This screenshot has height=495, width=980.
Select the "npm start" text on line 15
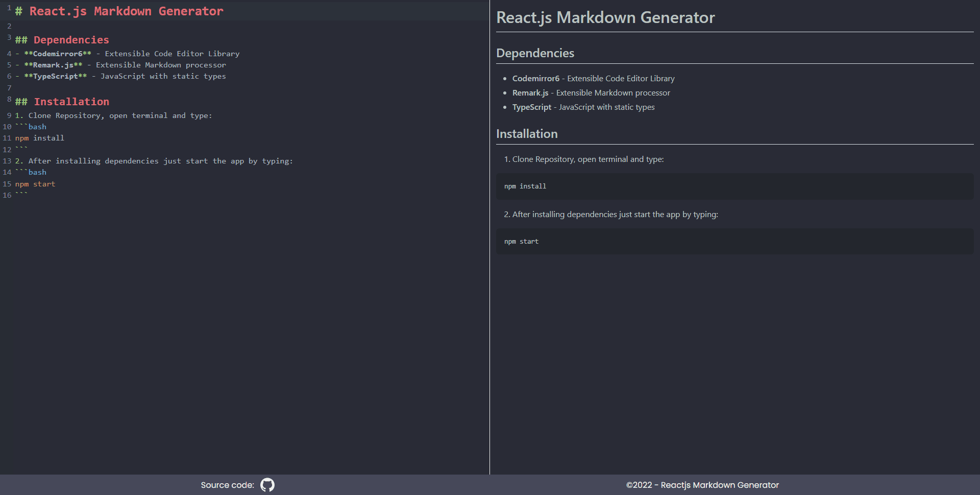35,184
